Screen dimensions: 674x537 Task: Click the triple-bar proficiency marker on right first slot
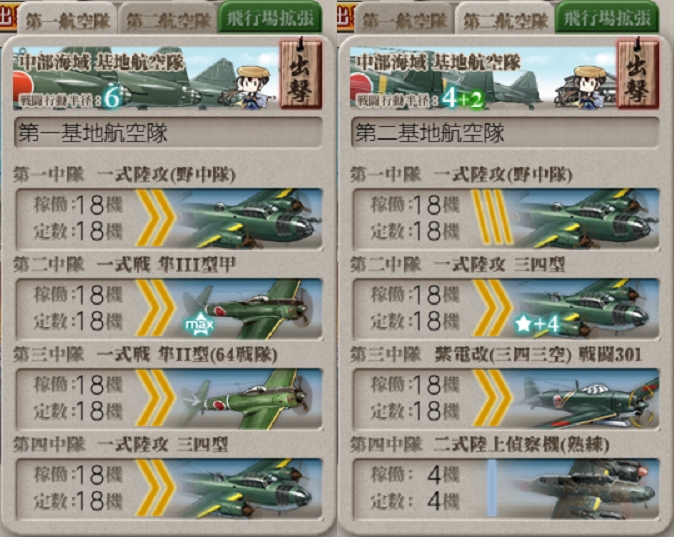tap(492, 218)
